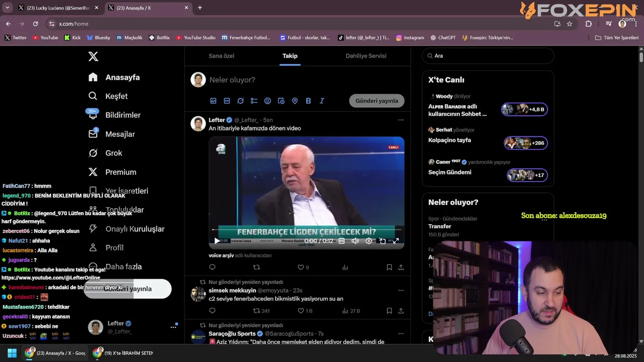
Task: Reply to Lefter's video post
Action: (212, 267)
